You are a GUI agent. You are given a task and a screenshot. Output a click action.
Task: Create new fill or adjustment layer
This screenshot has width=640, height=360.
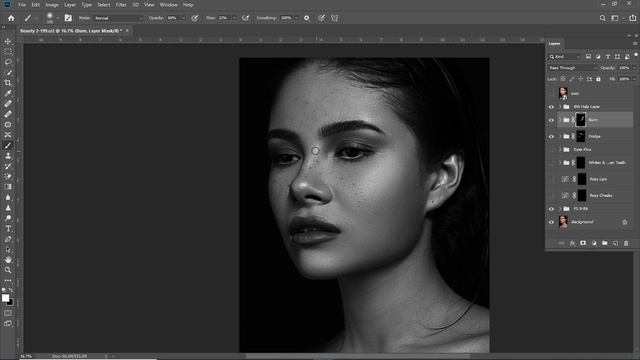594,243
